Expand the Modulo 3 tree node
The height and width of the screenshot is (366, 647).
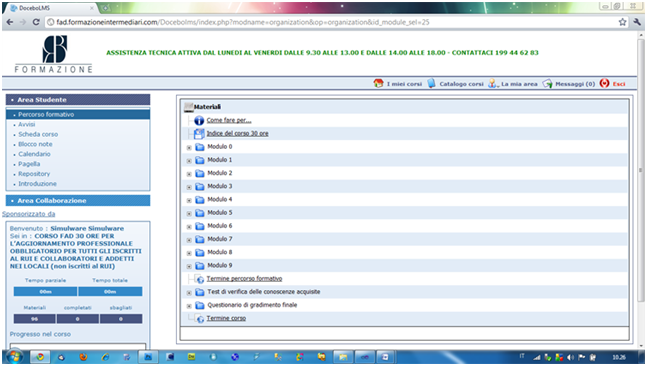click(x=189, y=187)
